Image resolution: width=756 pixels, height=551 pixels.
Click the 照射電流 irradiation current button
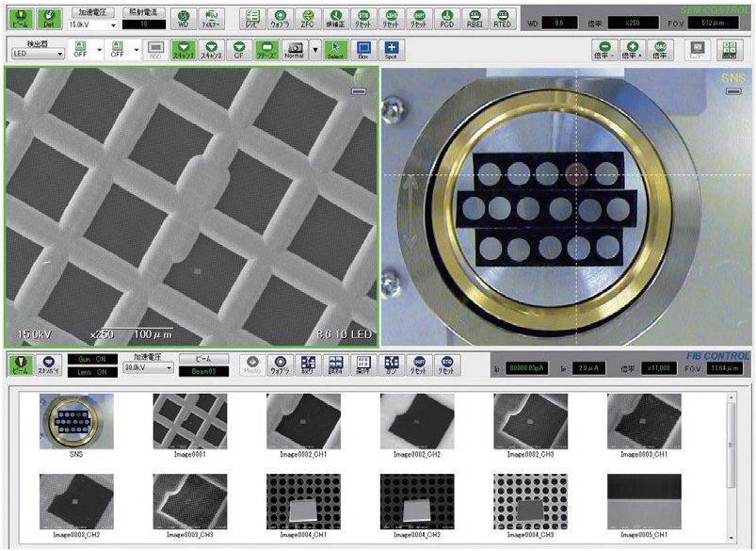(x=144, y=12)
